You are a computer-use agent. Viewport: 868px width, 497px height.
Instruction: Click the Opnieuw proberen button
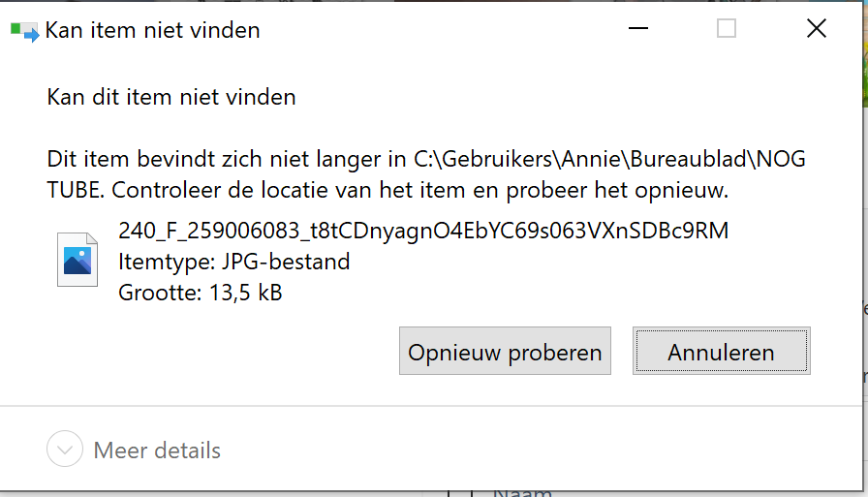click(505, 351)
